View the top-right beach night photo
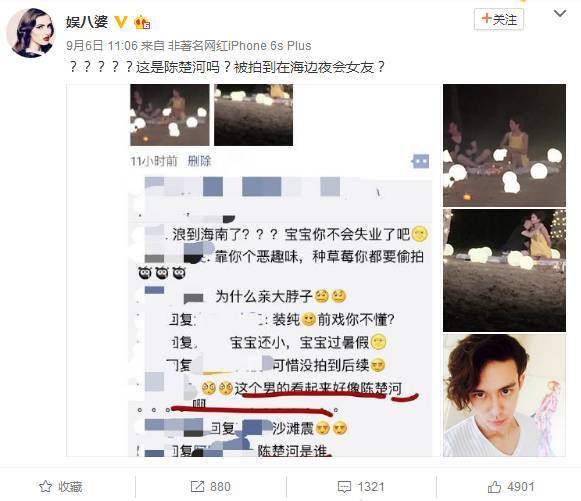This screenshot has width=581, height=501. click(x=504, y=145)
